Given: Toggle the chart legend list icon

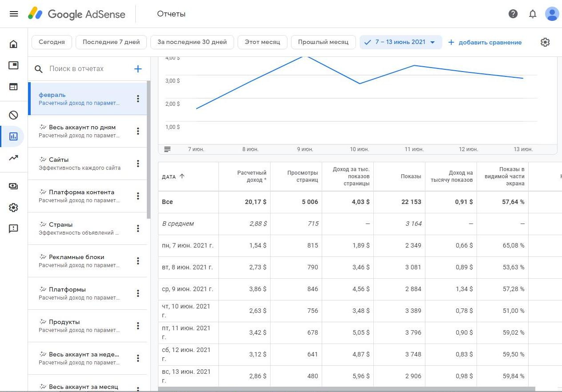Looking at the screenshot, I should (x=167, y=149).
